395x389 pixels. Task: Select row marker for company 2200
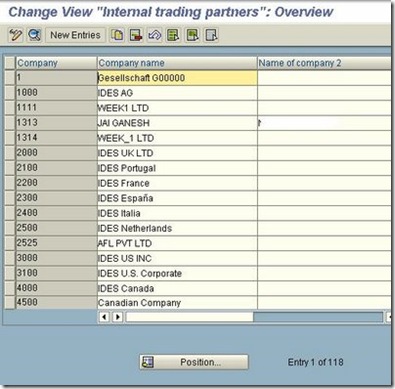coord(10,183)
